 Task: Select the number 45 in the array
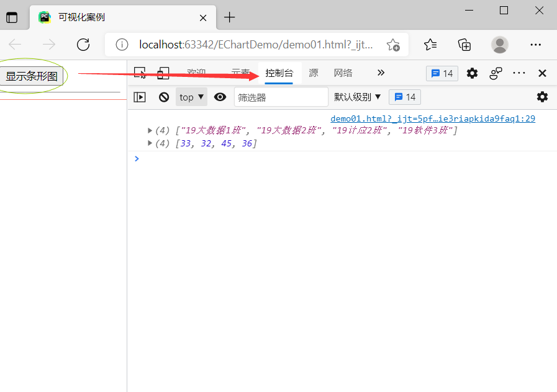point(227,143)
